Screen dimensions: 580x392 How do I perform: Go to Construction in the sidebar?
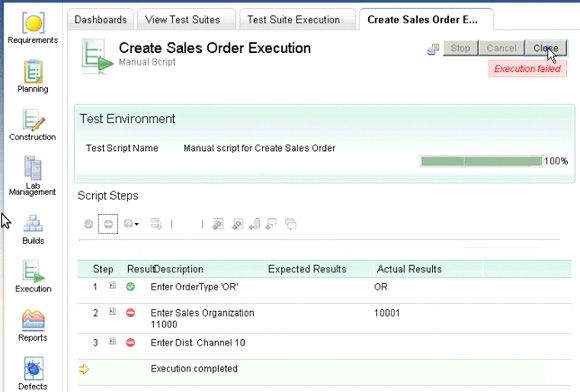pyautogui.click(x=33, y=125)
